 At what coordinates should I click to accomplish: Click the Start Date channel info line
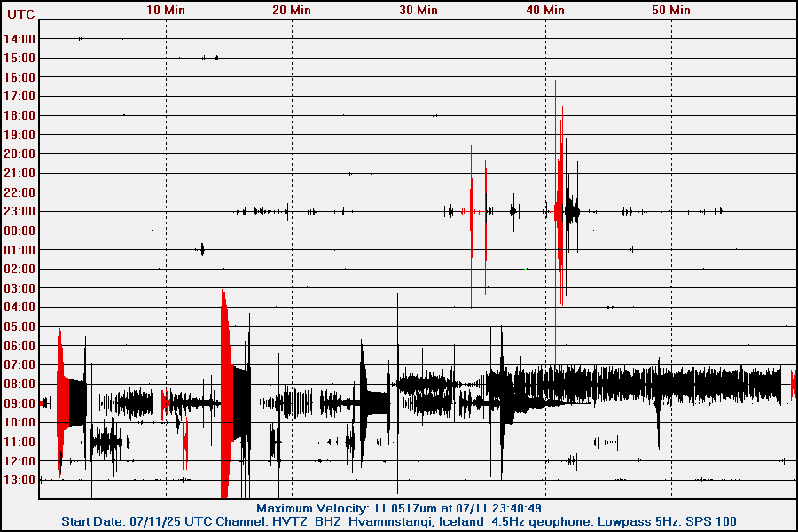[399, 522]
